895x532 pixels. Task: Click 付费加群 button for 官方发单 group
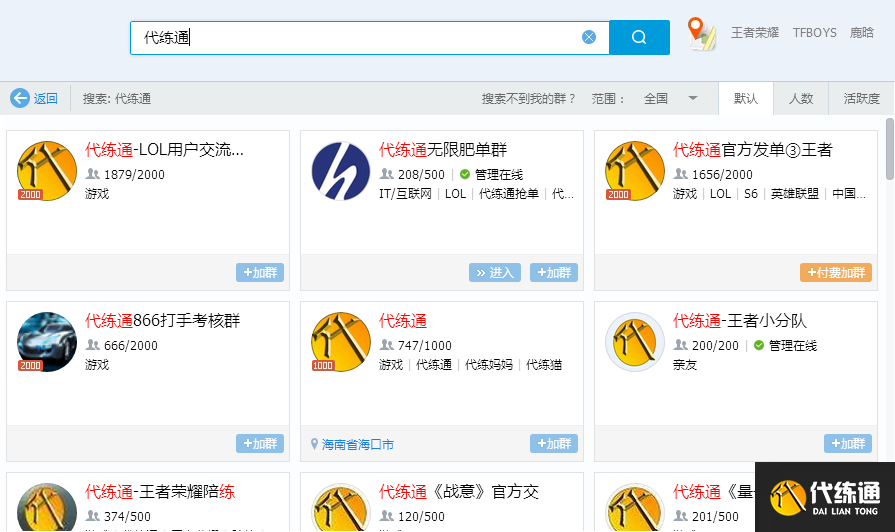tap(835, 273)
